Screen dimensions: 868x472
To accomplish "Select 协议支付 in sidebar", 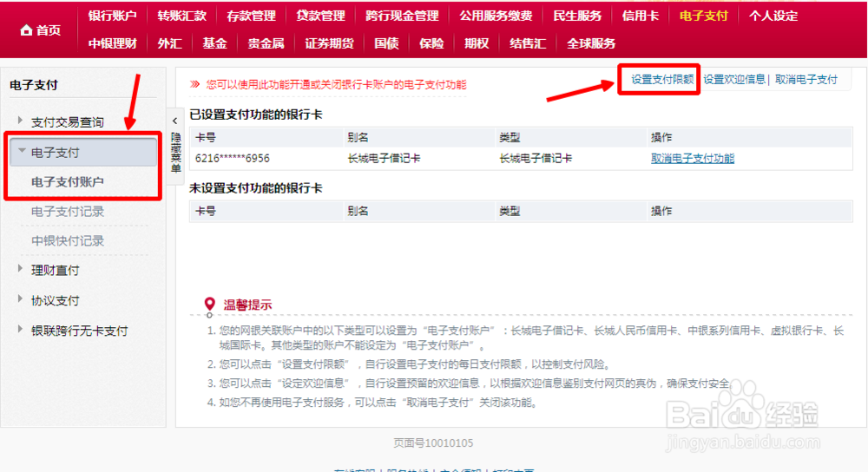I will point(55,300).
